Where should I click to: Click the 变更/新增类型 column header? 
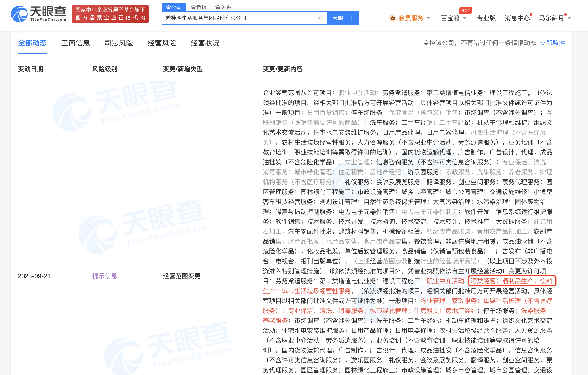click(x=183, y=69)
